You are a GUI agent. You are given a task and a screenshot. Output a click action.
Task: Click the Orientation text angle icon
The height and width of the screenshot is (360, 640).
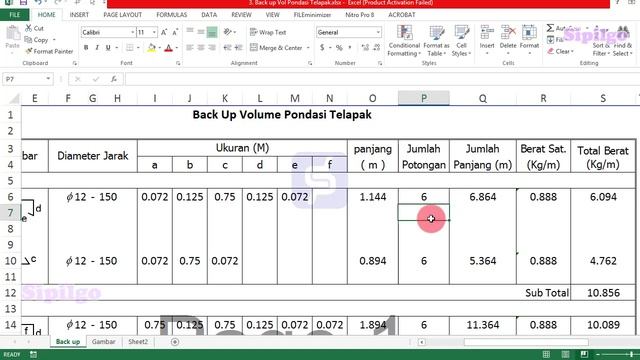tap(228, 32)
